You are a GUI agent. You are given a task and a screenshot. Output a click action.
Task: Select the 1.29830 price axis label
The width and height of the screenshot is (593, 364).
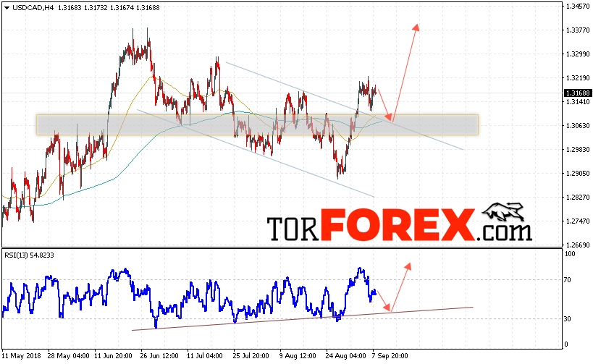coord(578,150)
